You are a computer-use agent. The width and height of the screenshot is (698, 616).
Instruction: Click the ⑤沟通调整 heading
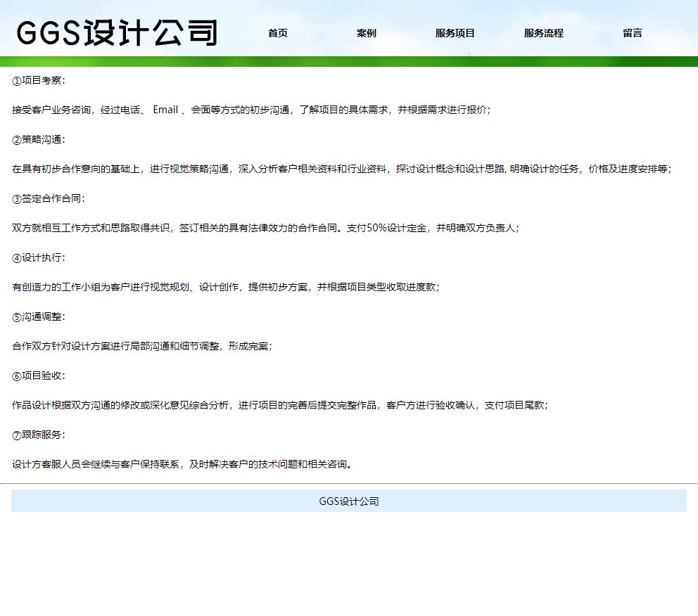click(x=39, y=316)
